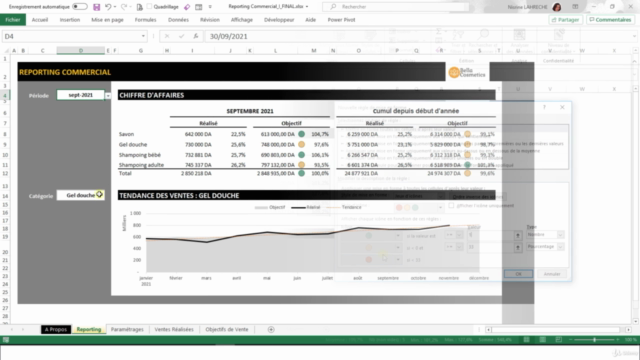The height and width of the screenshot is (360, 640).
Task: Click the left arrow of horizontal scrollbar
Action: (488, 329)
